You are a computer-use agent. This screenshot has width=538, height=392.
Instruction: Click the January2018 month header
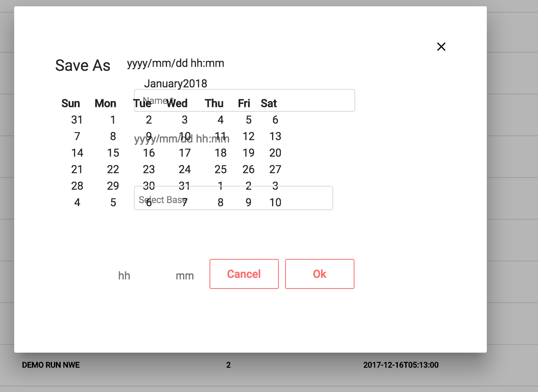click(176, 83)
